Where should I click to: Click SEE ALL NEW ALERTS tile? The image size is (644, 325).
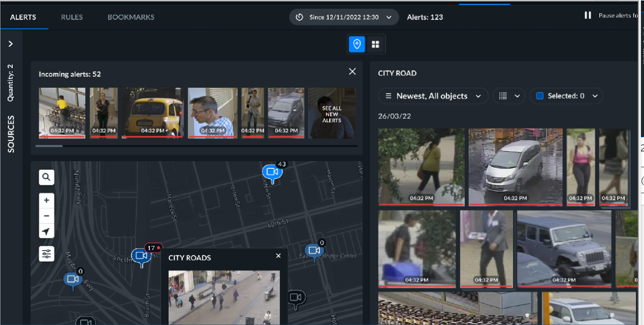[332, 113]
